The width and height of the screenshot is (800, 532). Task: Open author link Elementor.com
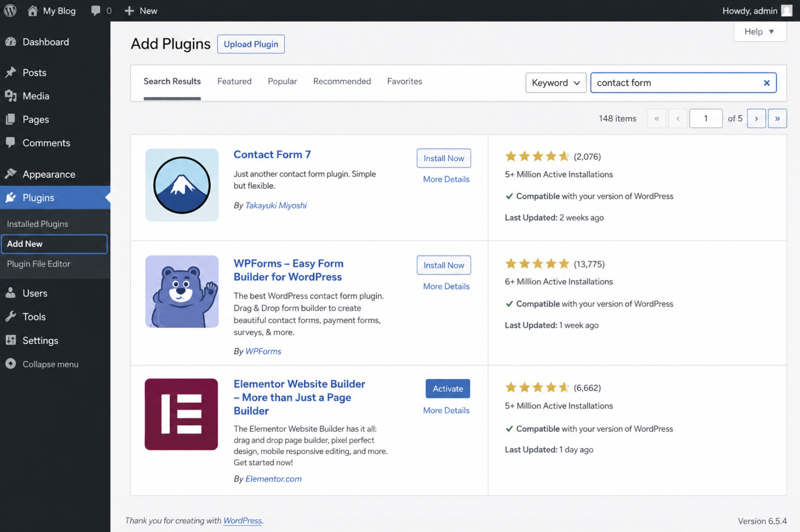(273, 479)
